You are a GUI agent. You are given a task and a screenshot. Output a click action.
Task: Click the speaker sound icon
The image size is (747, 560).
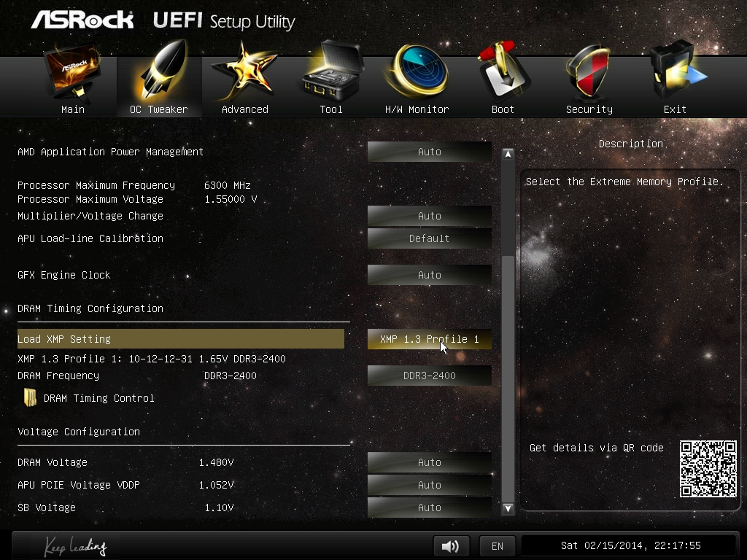(451, 546)
